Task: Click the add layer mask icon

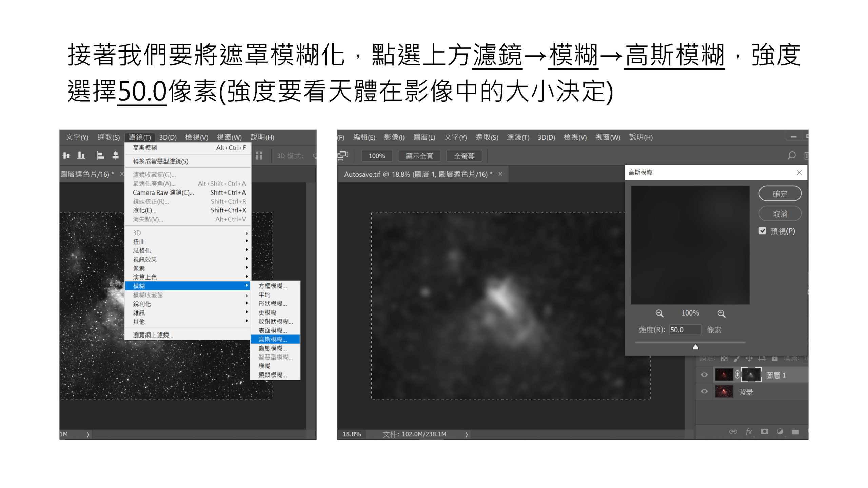Action: 765,431
